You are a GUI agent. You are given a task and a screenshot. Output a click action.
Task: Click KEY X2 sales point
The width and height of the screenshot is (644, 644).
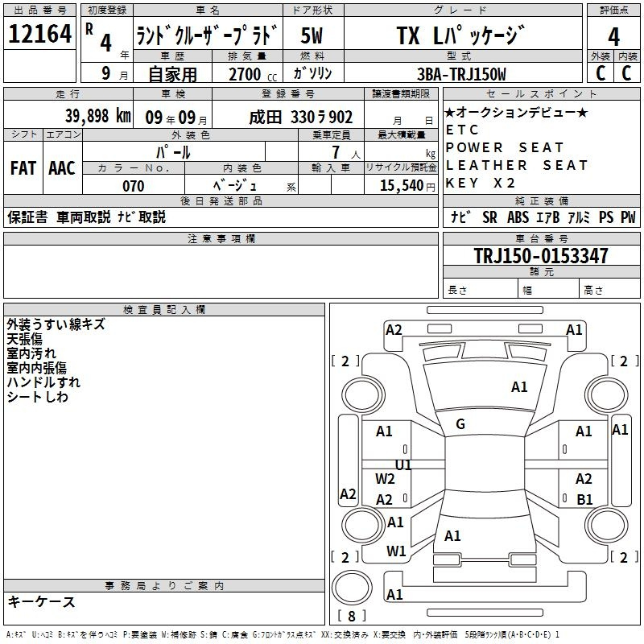tap(480, 183)
